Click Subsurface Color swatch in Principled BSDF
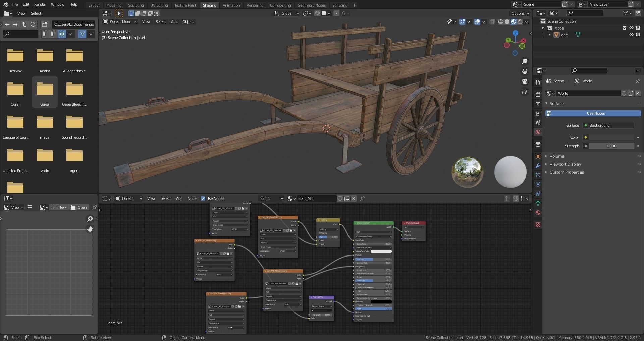 [x=381, y=251]
